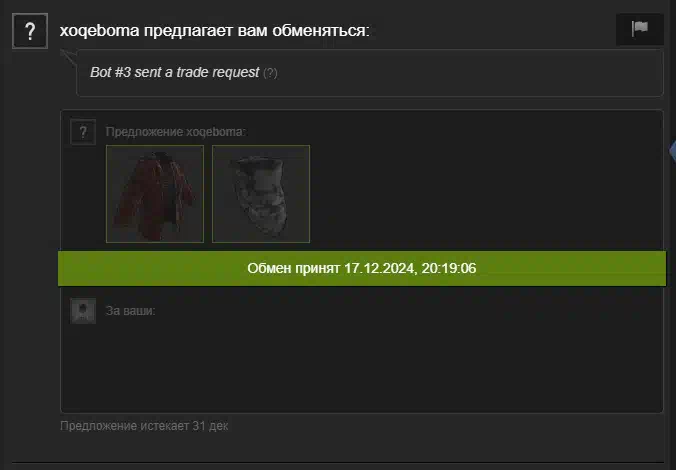This screenshot has width=676, height=470.
Task: Open xoqeboma's large question-mark avatar
Action: pyautogui.click(x=30, y=31)
